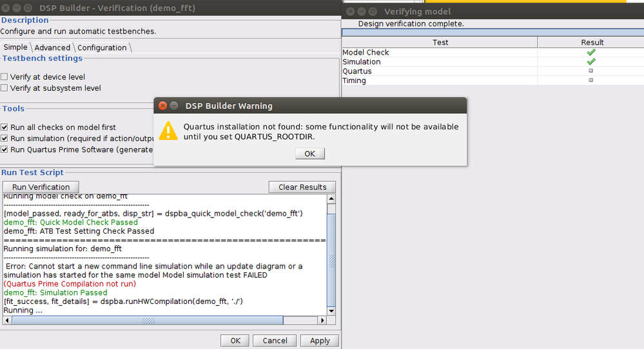Click the Result column header

[x=592, y=42]
